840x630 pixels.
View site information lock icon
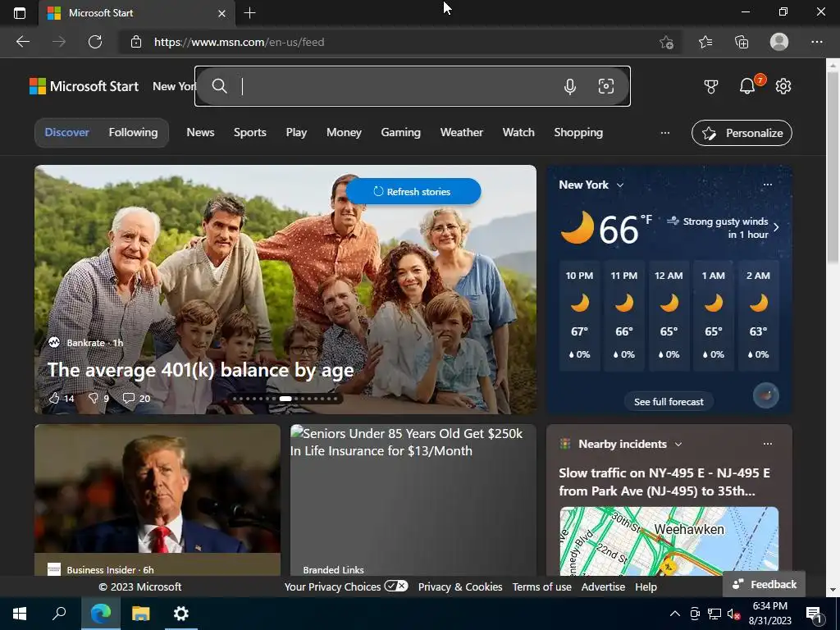pos(136,42)
